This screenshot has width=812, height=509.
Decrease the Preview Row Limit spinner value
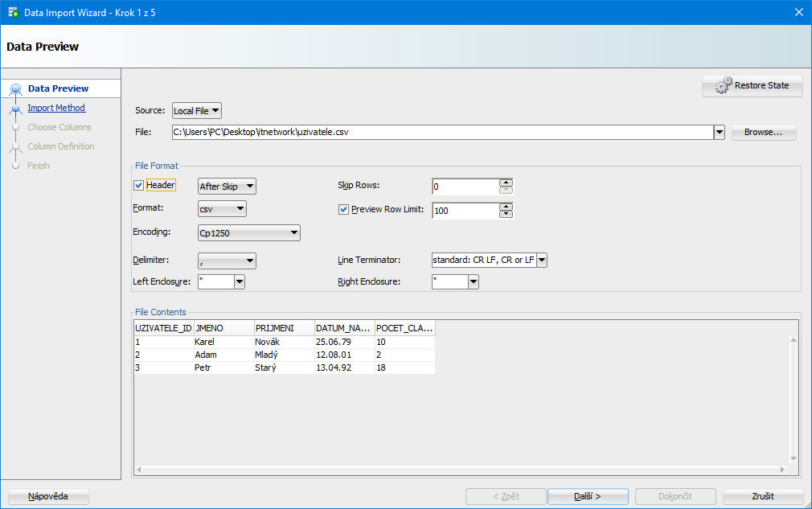pyautogui.click(x=506, y=215)
